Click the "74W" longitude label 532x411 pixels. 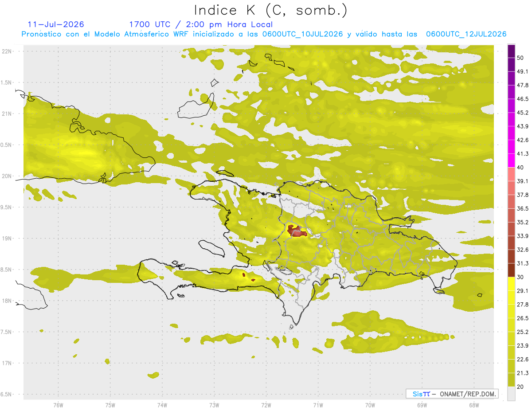point(162,405)
